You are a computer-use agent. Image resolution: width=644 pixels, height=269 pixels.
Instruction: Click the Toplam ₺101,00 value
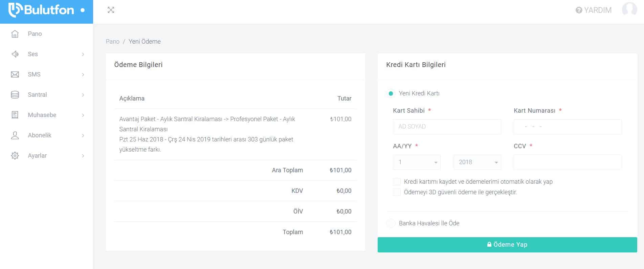(x=340, y=232)
